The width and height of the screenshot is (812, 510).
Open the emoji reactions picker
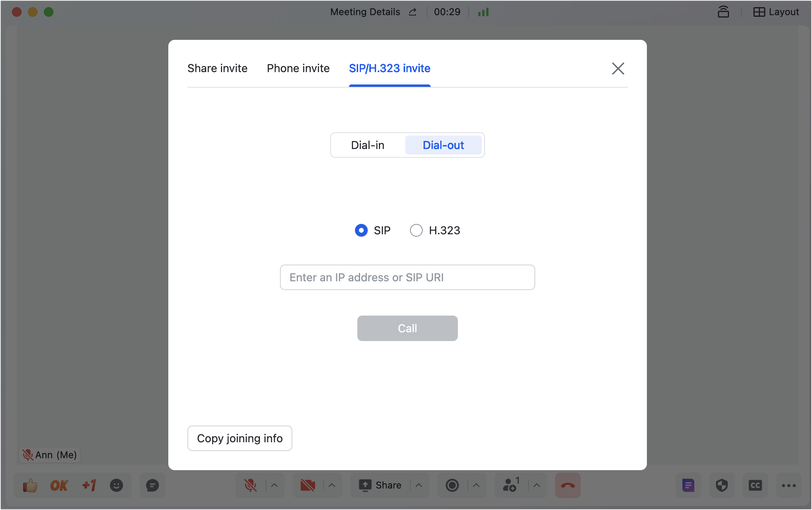116,485
